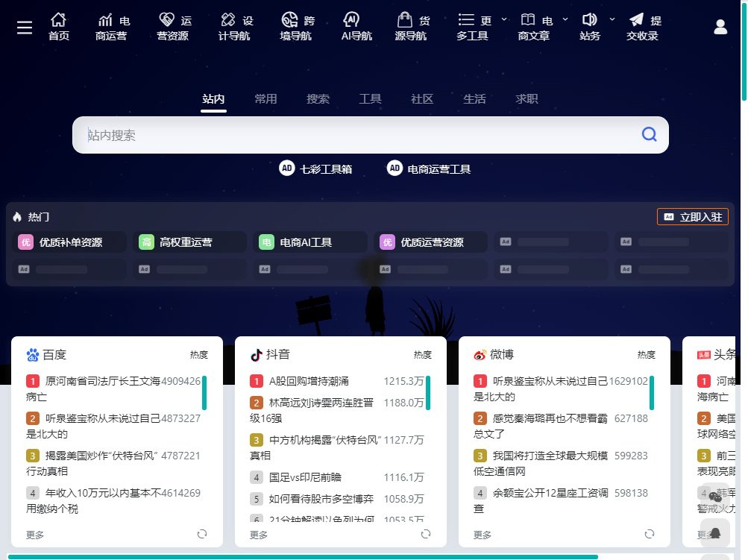
Task: Select the 生活 search tab
Action: click(474, 98)
